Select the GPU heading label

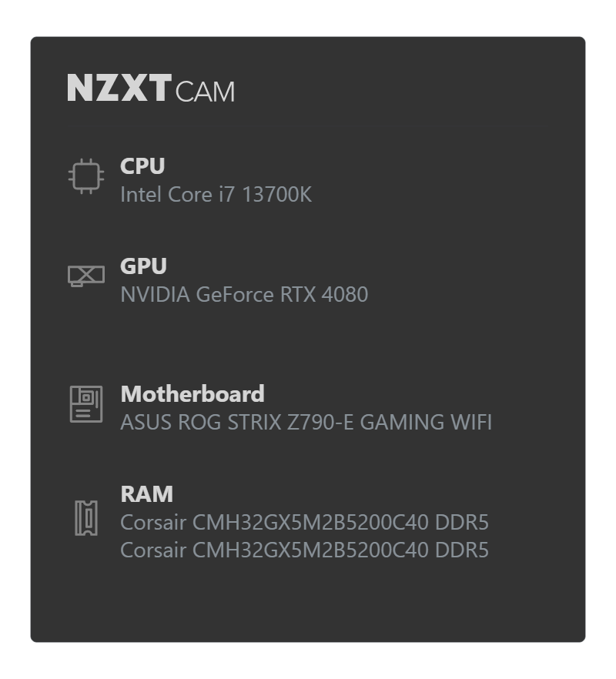pos(143,266)
